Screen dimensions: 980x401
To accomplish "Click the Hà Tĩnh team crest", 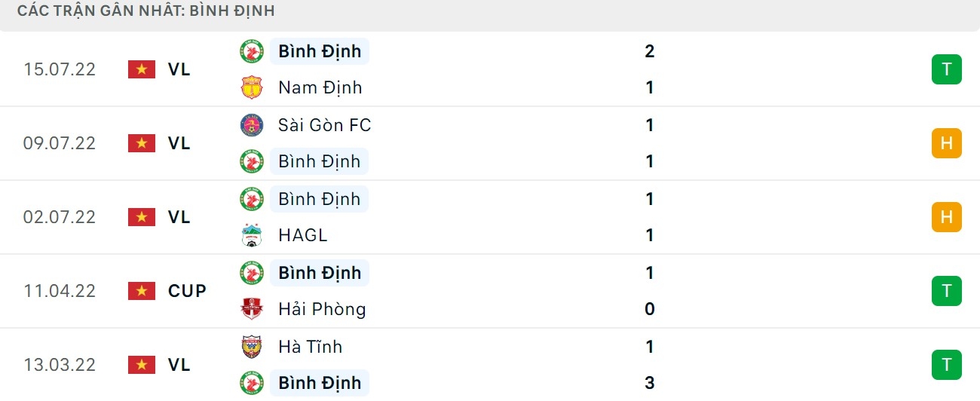I will (251, 347).
